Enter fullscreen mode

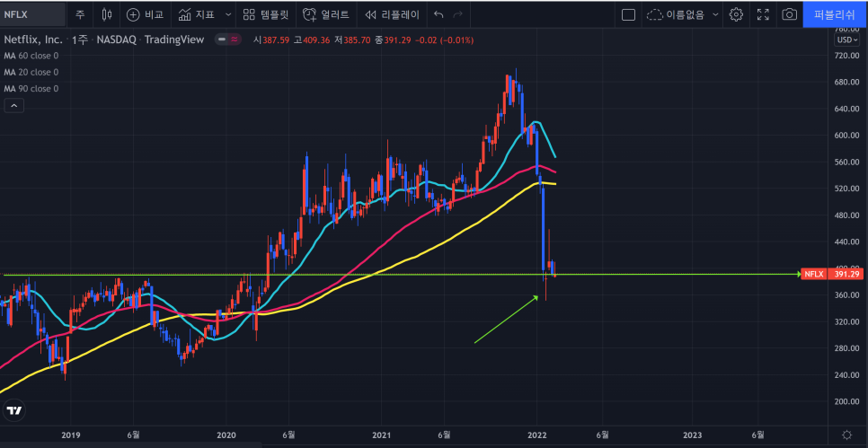pos(763,14)
